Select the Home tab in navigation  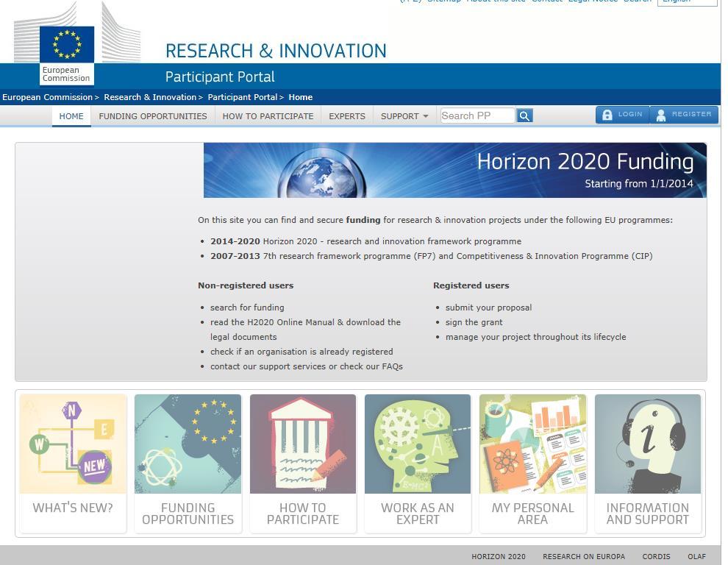pyautogui.click(x=71, y=116)
